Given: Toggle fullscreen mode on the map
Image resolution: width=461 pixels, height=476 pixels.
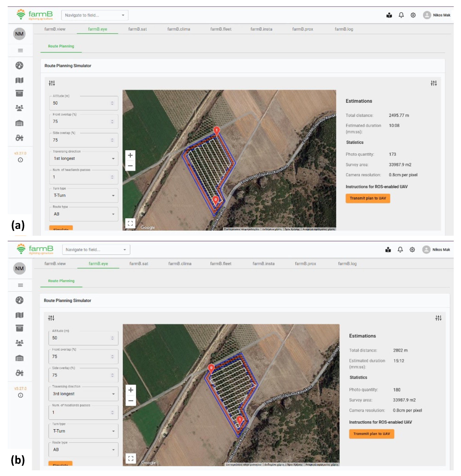Looking at the screenshot, I should point(130,224).
